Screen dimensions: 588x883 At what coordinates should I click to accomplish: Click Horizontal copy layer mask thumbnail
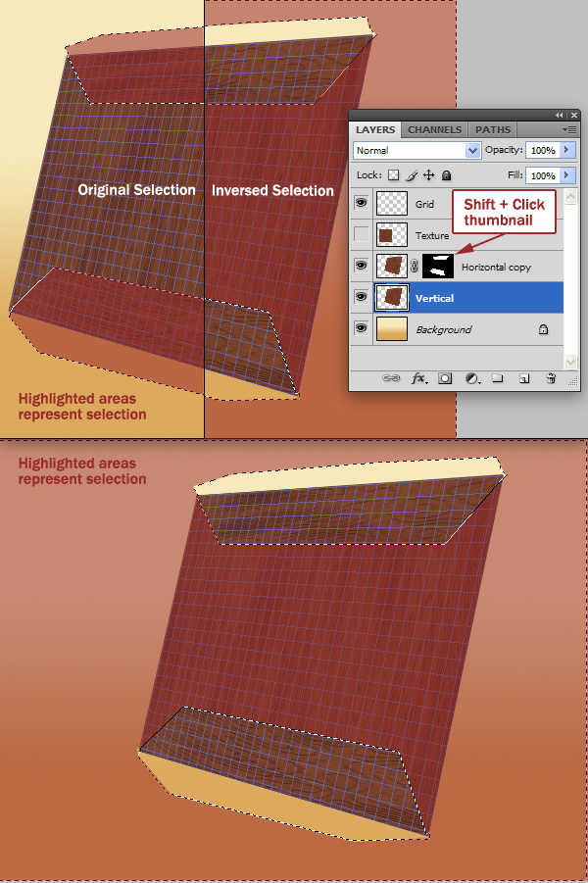click(438, 266)
